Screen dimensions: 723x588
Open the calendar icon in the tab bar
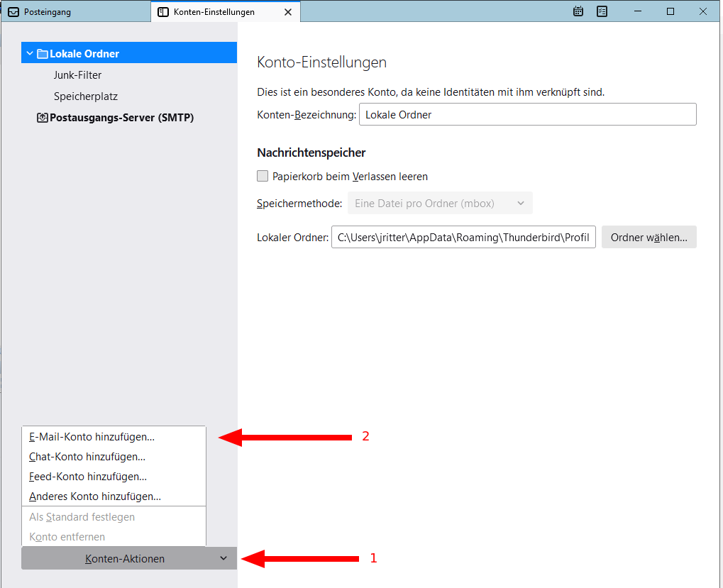click(578, 11)
